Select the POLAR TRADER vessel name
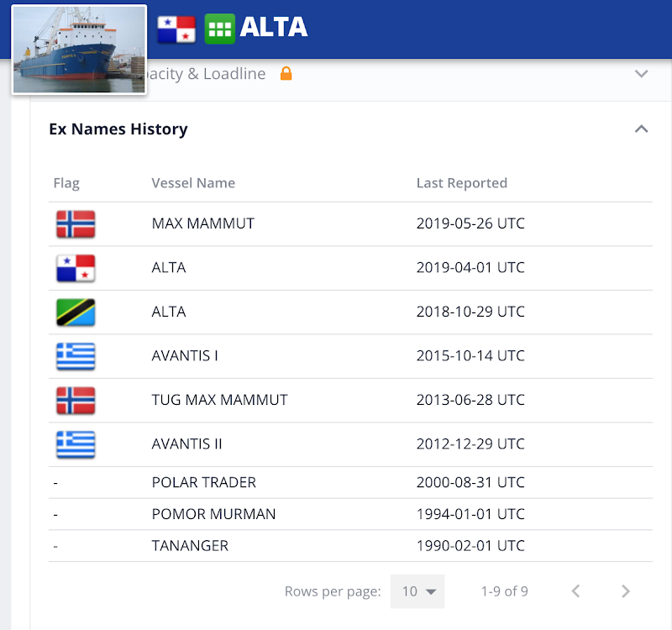This screenshot has width=672, height=630. pyautogui.click(x=204, y=483)
